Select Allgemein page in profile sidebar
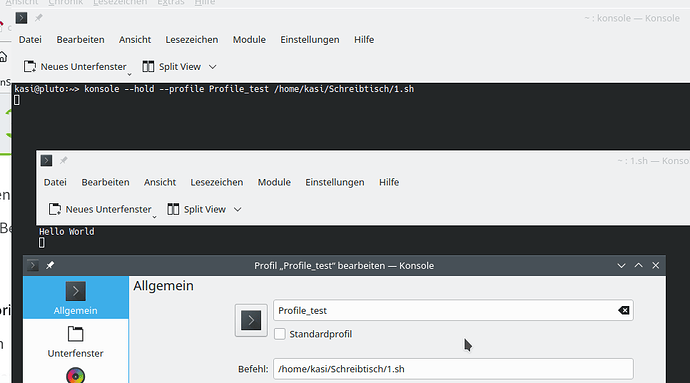The image size is (690, 383). click(76, 298)
